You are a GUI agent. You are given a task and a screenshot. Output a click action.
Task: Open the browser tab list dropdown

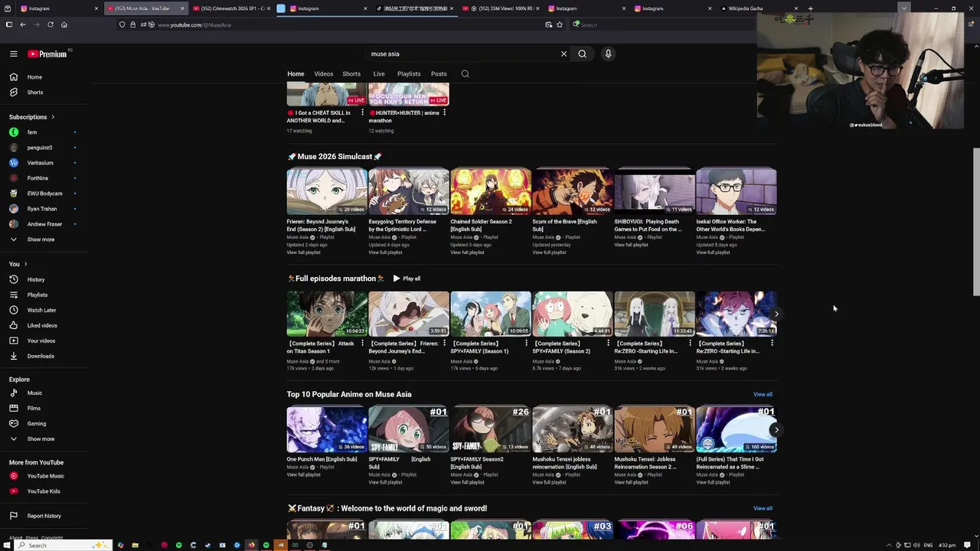[904, 8]
